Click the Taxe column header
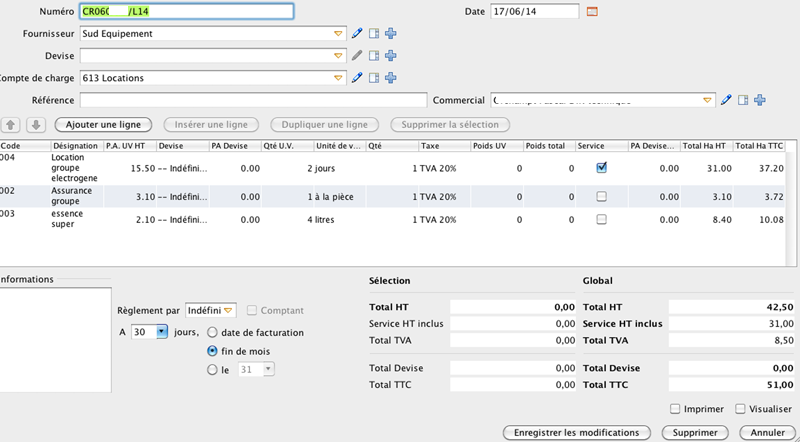Image resolution: width=800 pixels, height=442 pixels. [x=445, y=146]
